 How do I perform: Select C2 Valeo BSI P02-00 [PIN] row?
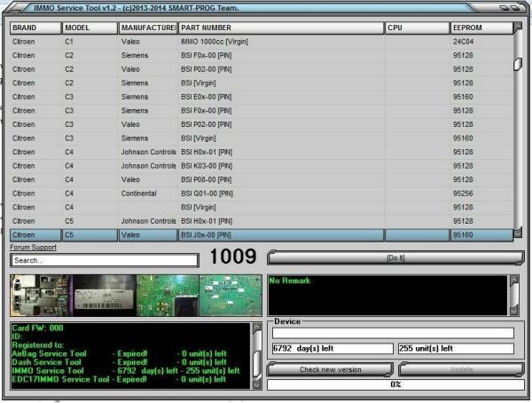pyautogui.click(x=262, y=69)
